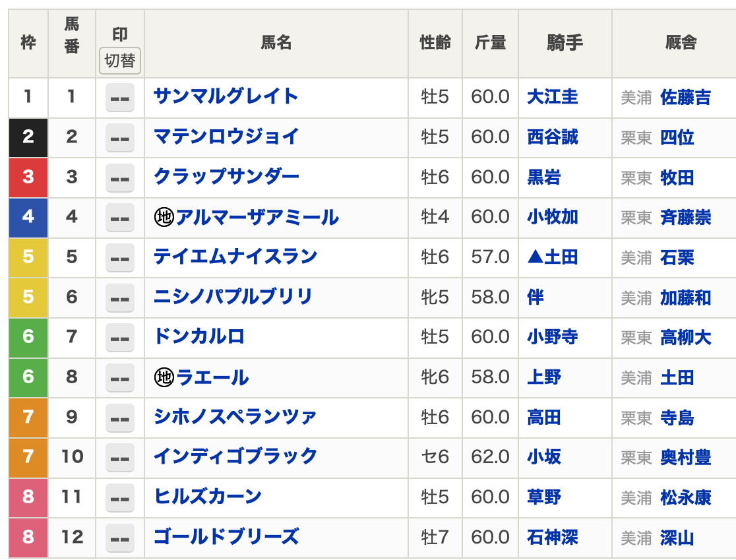
Task: Open mark dropdown for horse number 5
Action: click(120, 257)
